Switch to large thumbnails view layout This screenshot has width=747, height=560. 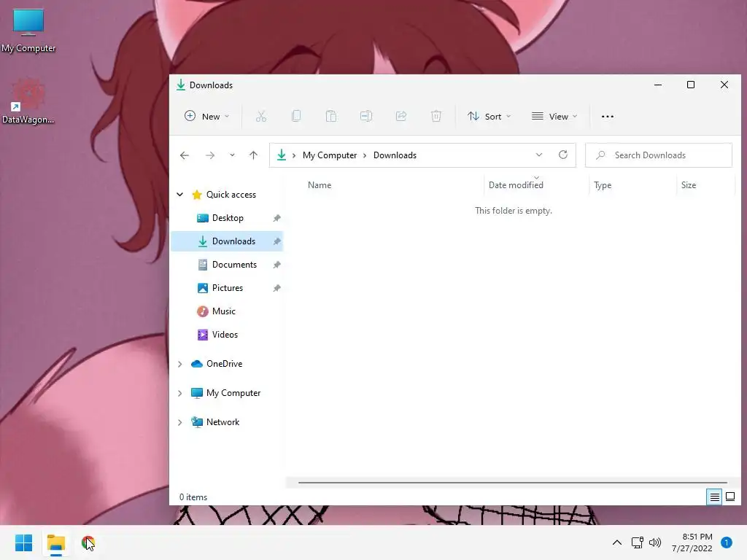pos(729,497)
